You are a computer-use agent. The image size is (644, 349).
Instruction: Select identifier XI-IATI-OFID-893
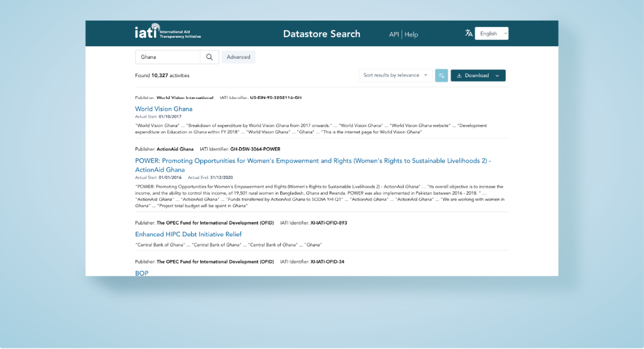point(329,223)
